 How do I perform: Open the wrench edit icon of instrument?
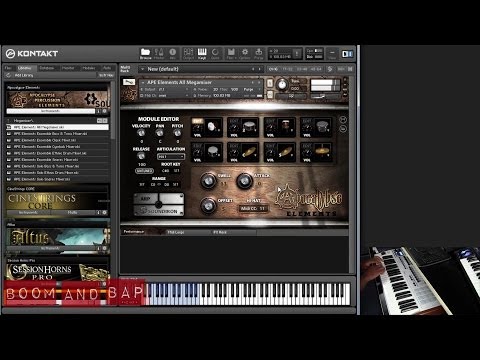coord(129,82)
